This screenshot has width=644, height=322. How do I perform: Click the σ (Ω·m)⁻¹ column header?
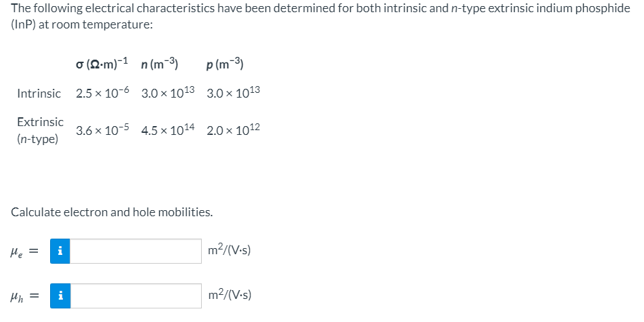[103, 64]
